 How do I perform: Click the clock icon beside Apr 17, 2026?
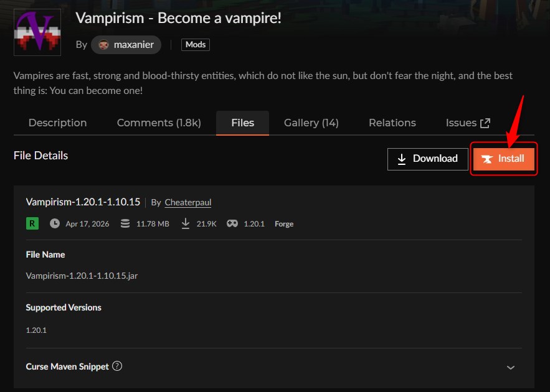click(x=55, y=223)
